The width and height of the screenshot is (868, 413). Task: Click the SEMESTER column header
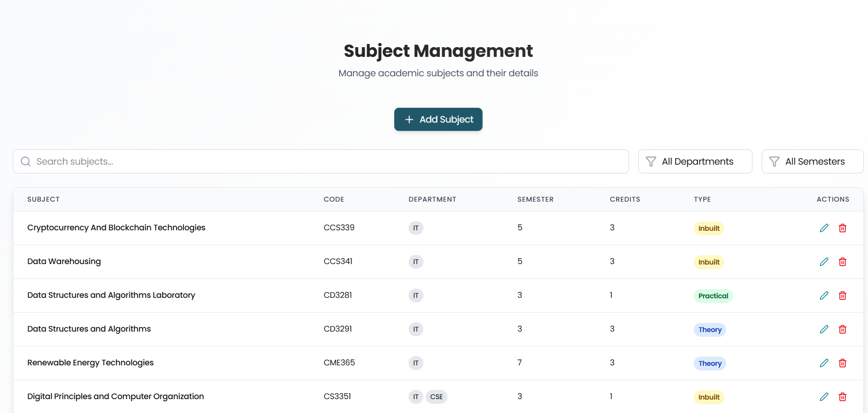(x=535, y=199)
